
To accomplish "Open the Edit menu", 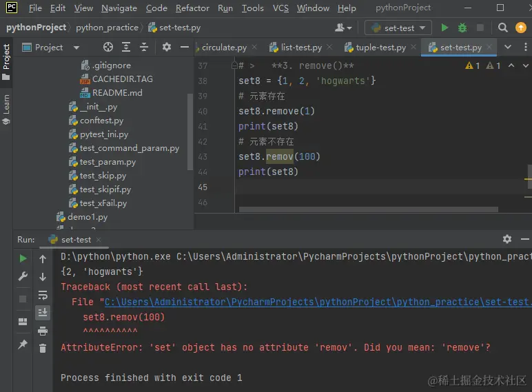I will click(58, 8).
